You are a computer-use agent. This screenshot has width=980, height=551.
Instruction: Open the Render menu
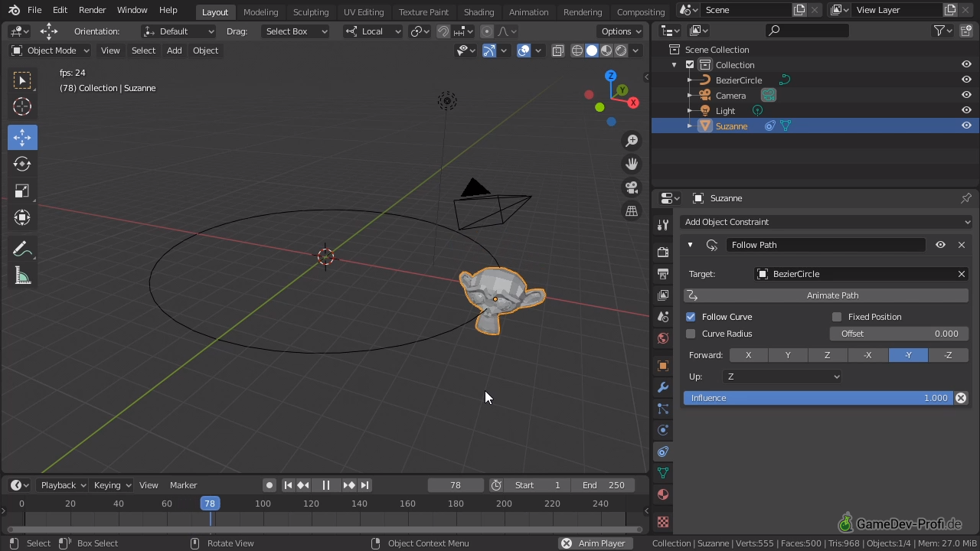tap(92, 10)
